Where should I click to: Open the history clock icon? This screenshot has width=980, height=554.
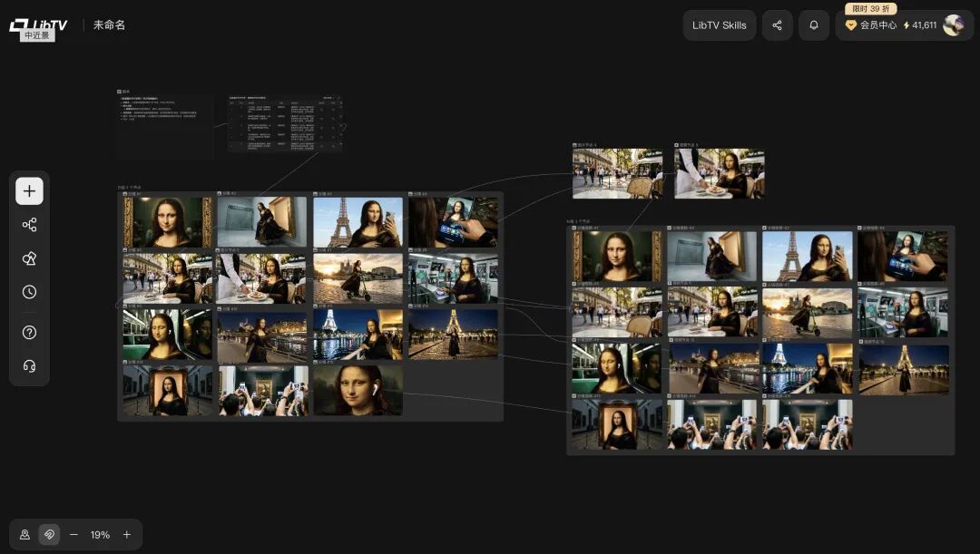pos(29,292)
